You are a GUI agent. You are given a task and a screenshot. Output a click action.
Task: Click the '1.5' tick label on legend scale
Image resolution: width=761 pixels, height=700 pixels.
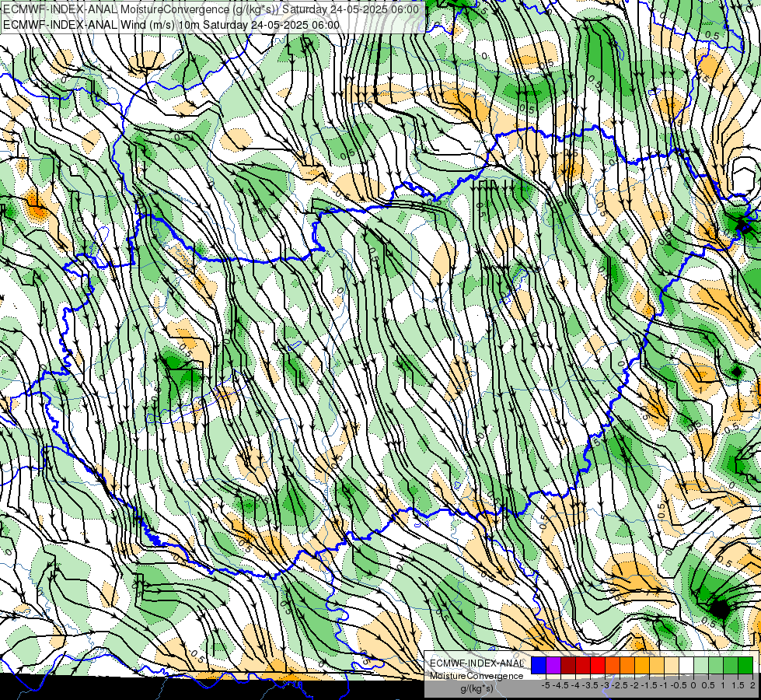pyautogui.click(x=737, y=685)
